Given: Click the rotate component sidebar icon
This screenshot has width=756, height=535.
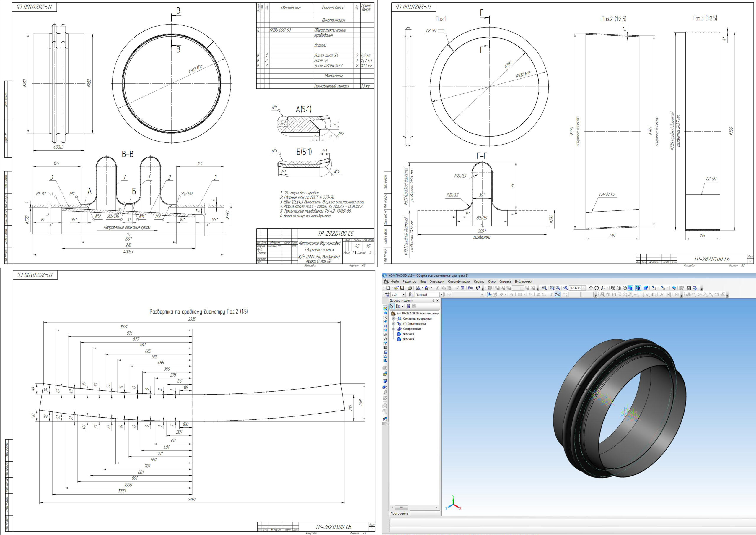Looking at the screenshot, I should tap(385, 387).
